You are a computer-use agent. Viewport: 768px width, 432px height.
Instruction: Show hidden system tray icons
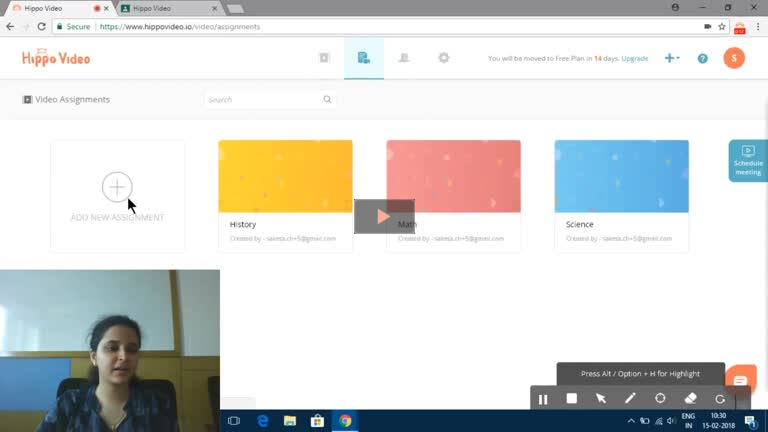point(631,421)
